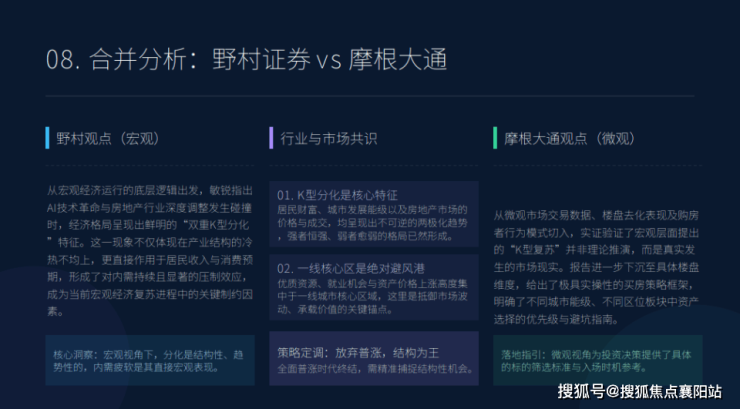740x409 pixels.
Task: Select the heading 野村观点（宏观）
Action: (108, 138)
